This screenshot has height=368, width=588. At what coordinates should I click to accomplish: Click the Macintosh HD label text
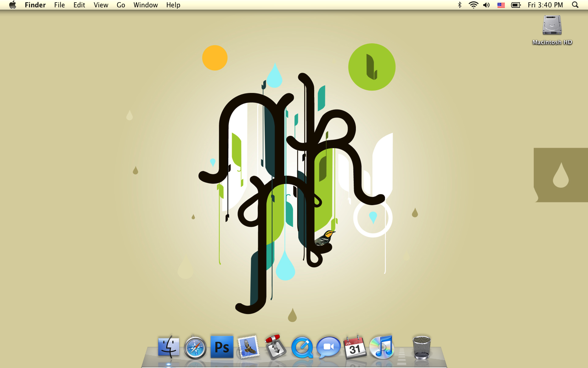552,42
